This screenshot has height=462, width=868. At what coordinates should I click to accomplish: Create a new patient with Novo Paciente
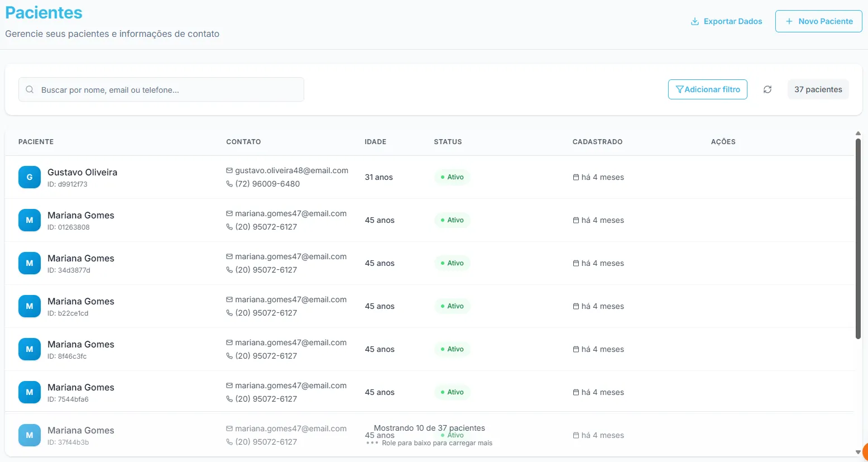pyautogui.click(x=818, y=21)
